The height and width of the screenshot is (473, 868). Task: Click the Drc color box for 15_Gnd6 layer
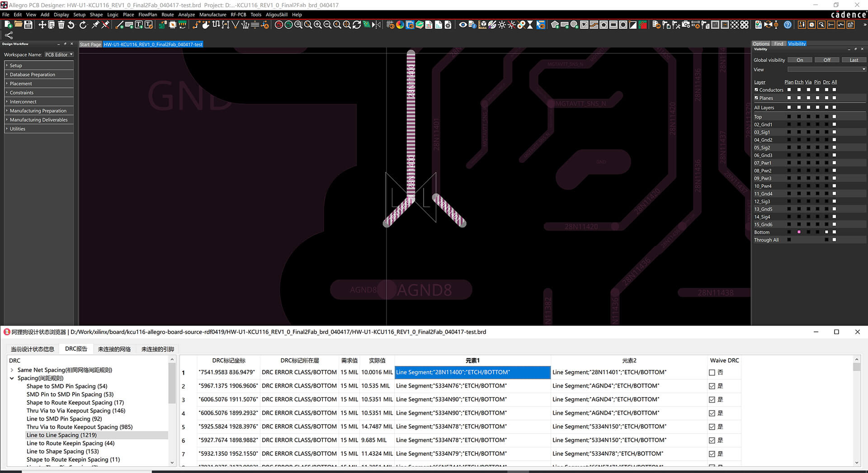[x=826, y=224]
